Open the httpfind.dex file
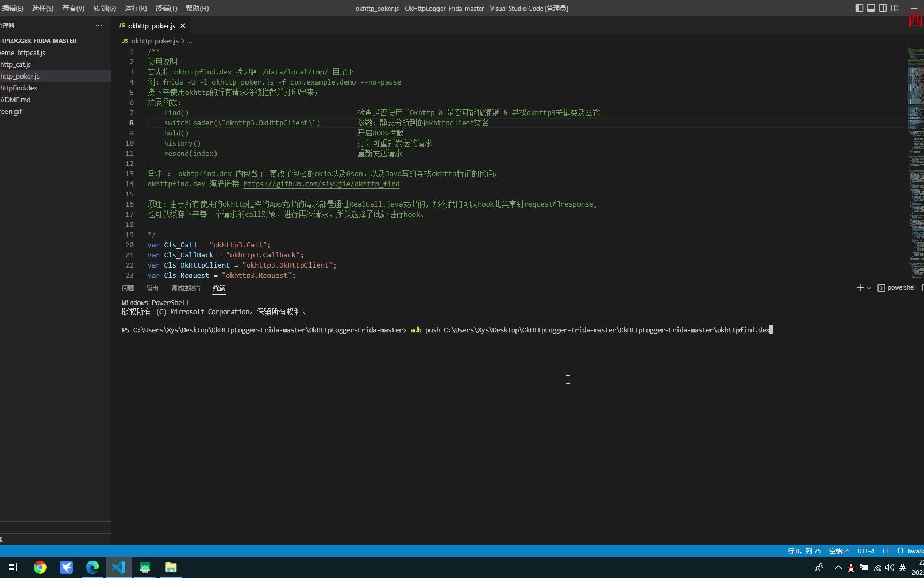924x578 pixels. point(19,88)
